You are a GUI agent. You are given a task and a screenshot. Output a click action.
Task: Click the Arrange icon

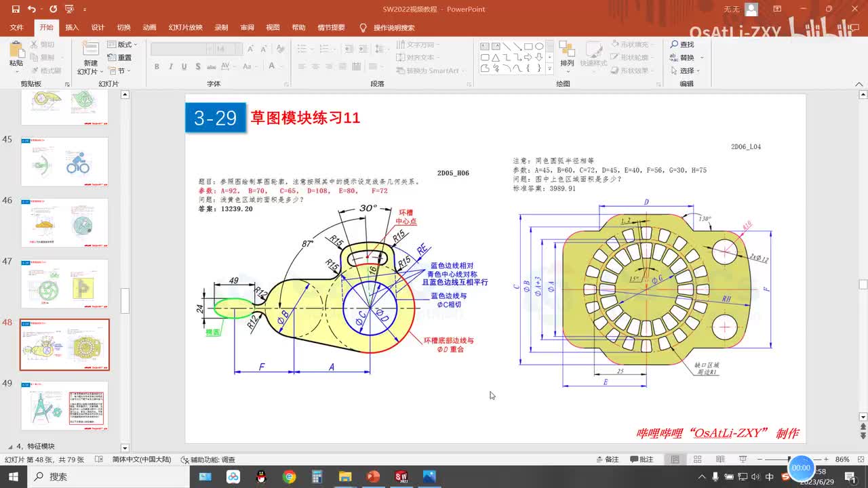tap(567, 50)
